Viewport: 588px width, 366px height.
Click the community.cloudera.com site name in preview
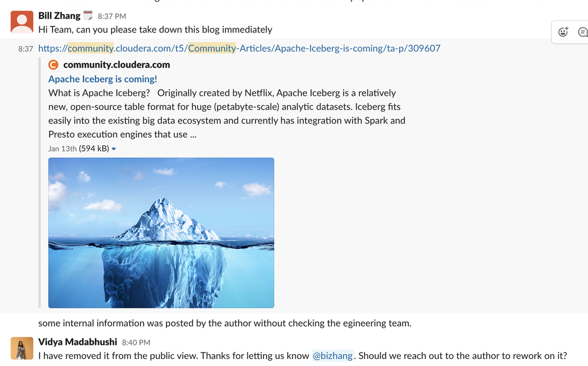pos(117,65)
